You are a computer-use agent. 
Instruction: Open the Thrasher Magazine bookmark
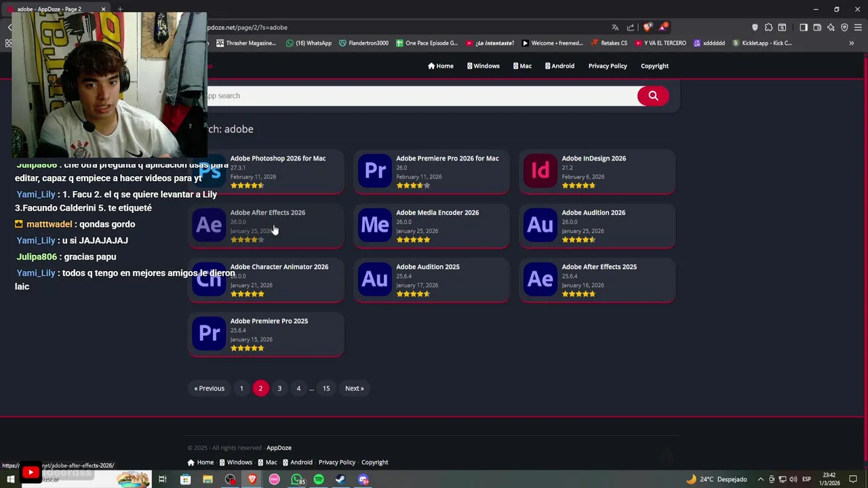[x=246, y=43]
